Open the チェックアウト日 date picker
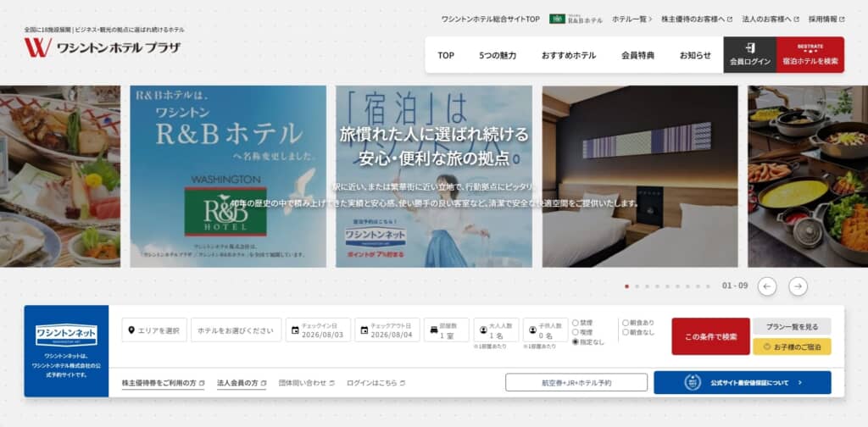Viewport: 868px width, 427px height. click(x=387, y=330)
